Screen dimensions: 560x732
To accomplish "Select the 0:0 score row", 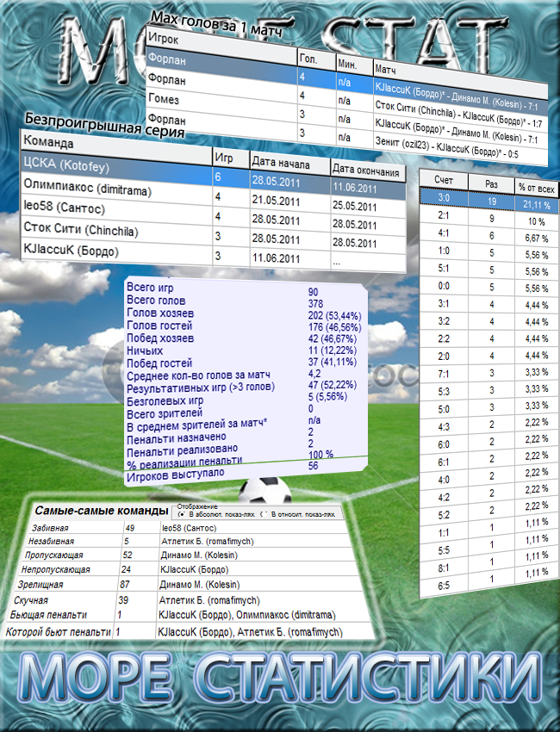I will [x=488, y=287].
